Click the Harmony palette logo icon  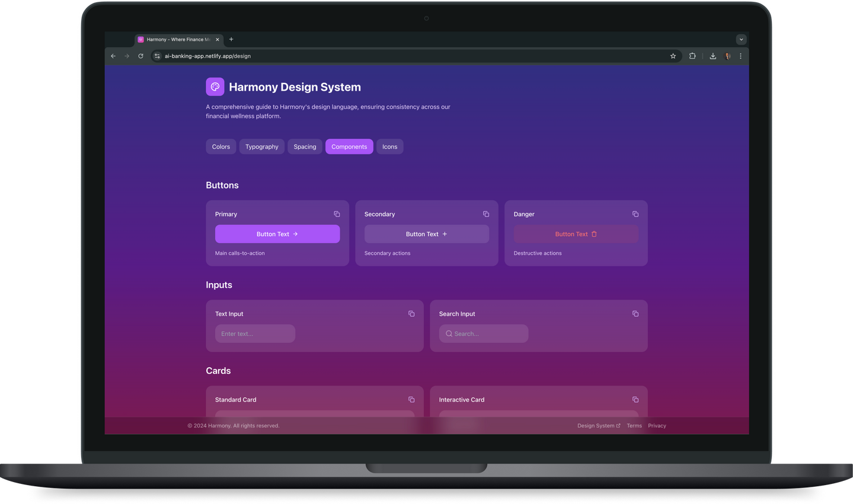215,87
